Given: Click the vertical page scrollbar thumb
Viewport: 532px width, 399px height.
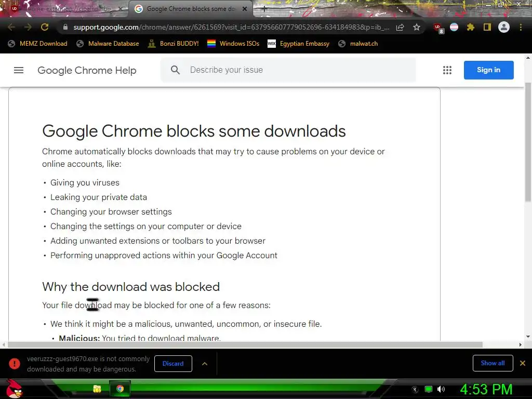Looking at the screenshot, I should [x=528, y=142].
